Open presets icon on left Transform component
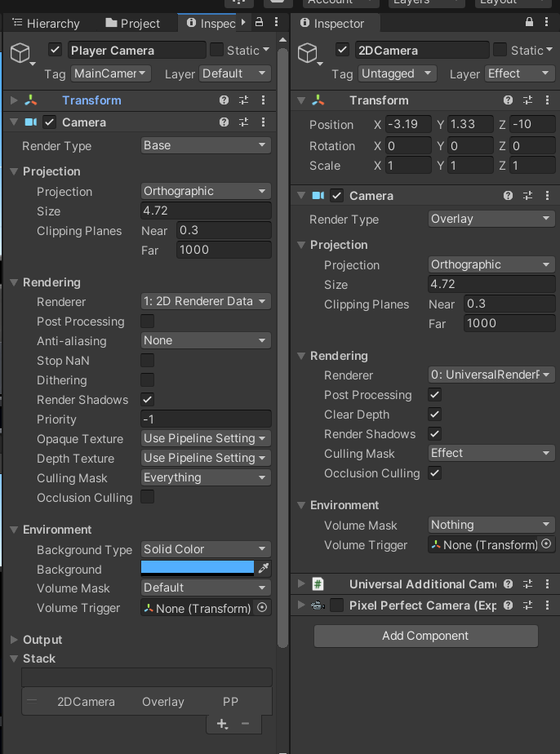The image size is (560, 754). pyautogui.click(x=243, y=100)
